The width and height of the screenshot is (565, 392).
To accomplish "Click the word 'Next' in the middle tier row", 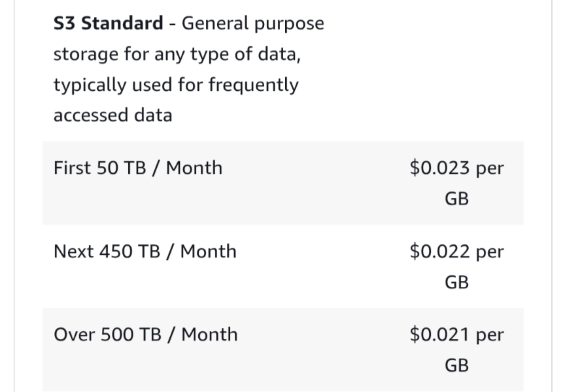I will [74, 252].
